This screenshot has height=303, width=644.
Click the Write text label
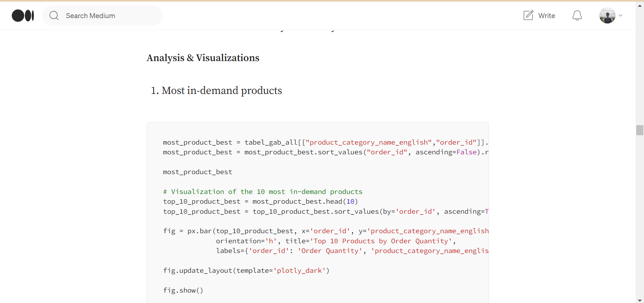[546, 15]
